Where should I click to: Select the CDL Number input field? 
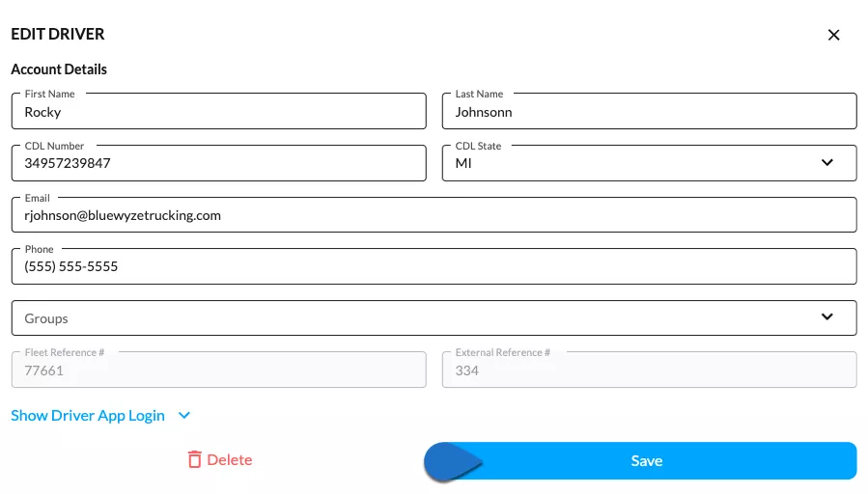[x=218, y=163]
